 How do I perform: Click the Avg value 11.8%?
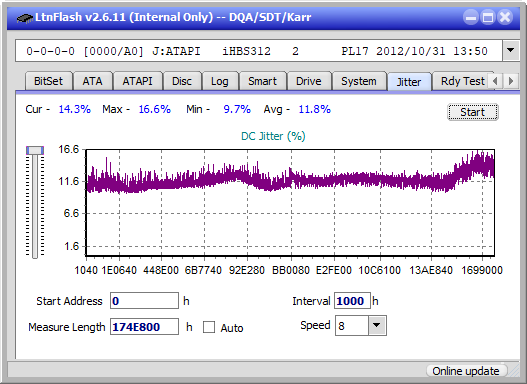(x=315, y=109)
